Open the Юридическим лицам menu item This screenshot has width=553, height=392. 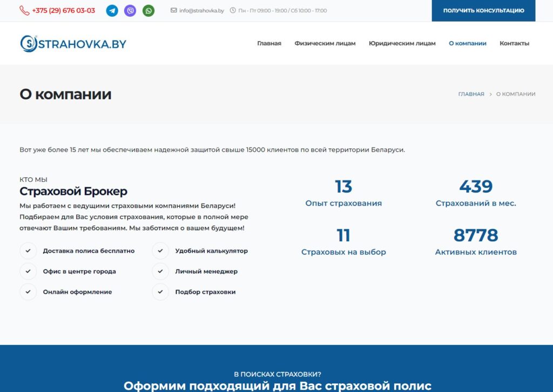coord(402,43)
